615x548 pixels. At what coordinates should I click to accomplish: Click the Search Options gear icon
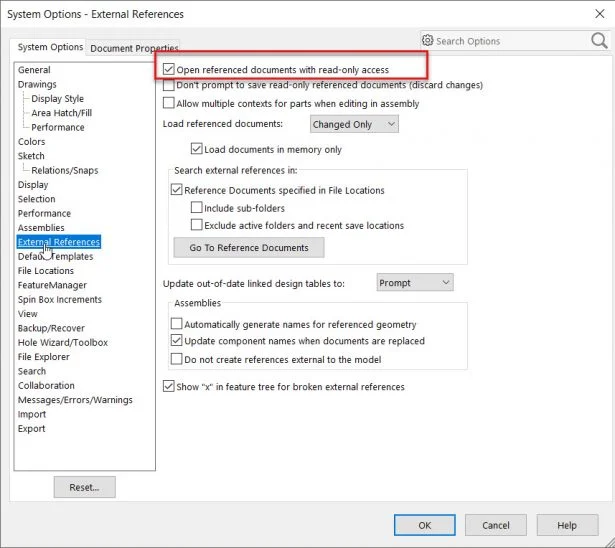coord(427,41)
